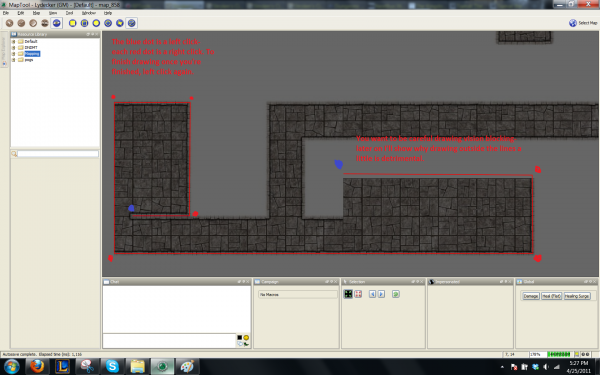Open Skype from the Windows taskbar
The image size is (600, 375).
click(x=112, y=366)
